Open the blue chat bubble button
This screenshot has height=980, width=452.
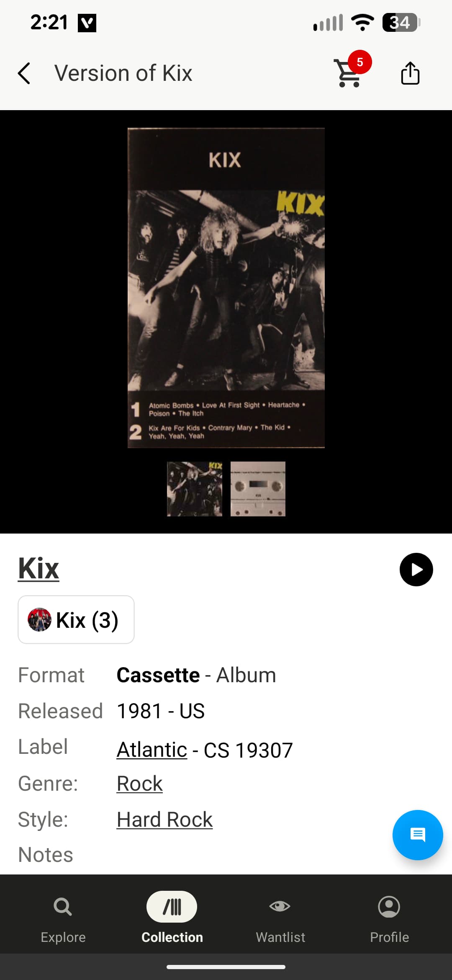pos(417,835)
